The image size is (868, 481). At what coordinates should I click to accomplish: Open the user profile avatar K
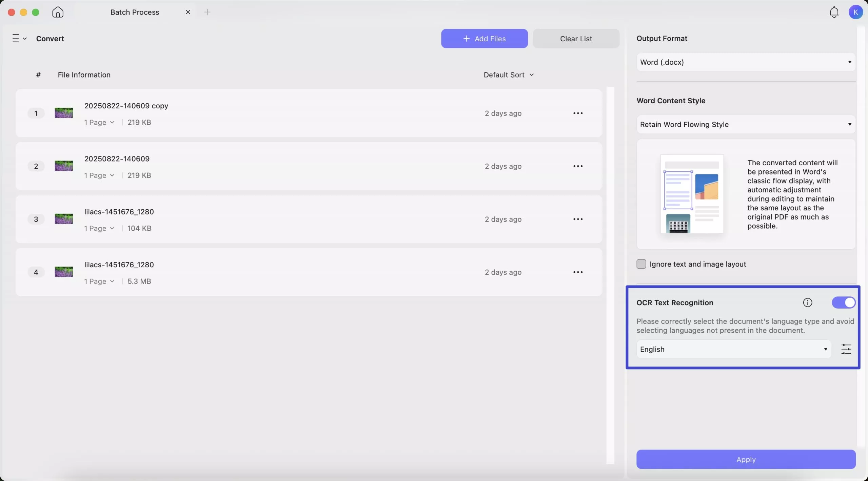855,12
